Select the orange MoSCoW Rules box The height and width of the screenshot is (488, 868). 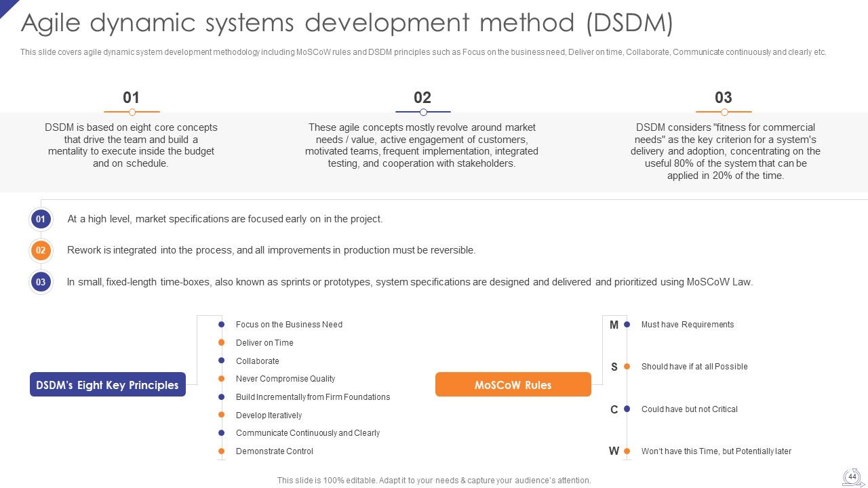coord(513,384)
